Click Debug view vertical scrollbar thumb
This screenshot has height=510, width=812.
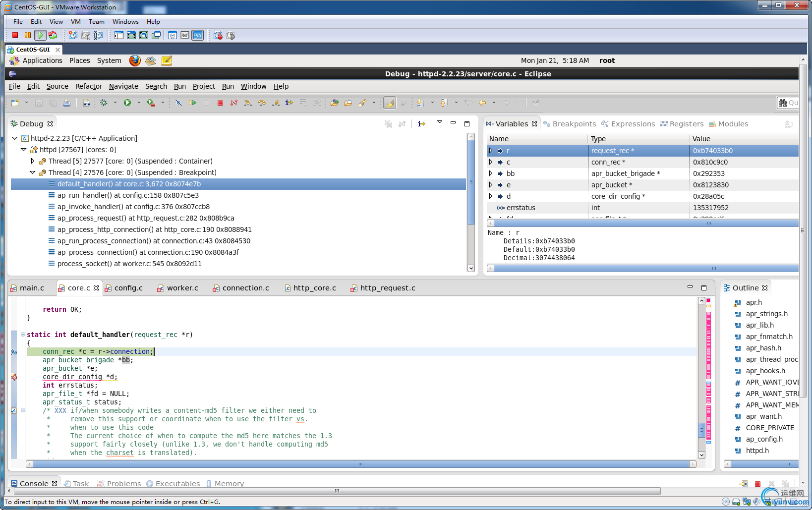coord(471,182)
